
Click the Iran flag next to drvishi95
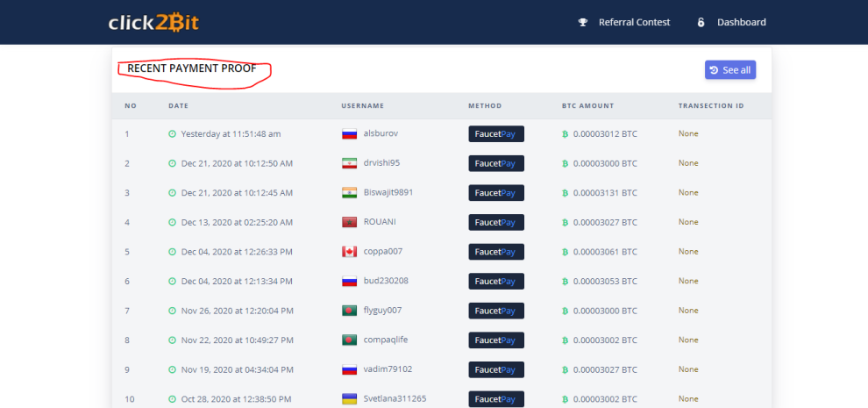pyautogui.click(x=349, y=163)
